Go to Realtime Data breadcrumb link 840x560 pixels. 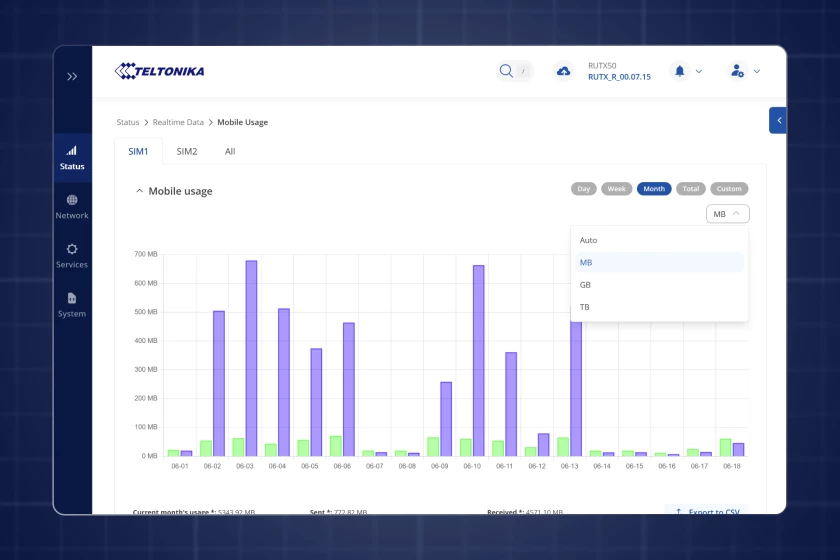point(178,122)
